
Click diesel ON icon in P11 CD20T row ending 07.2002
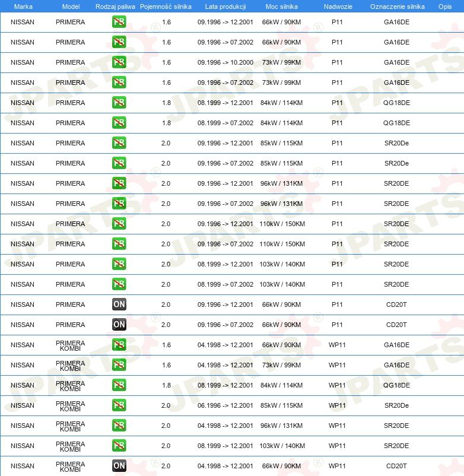point(119,325)
